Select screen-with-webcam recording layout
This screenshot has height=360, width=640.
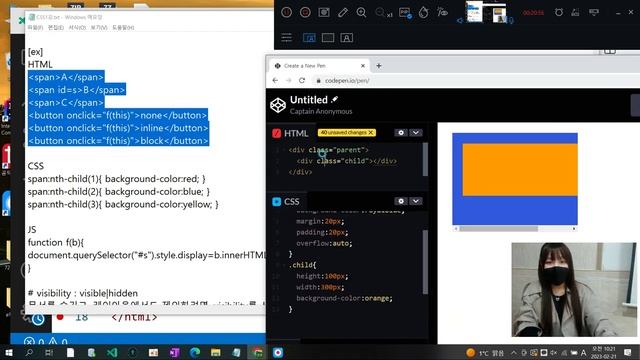click(309, 38)
